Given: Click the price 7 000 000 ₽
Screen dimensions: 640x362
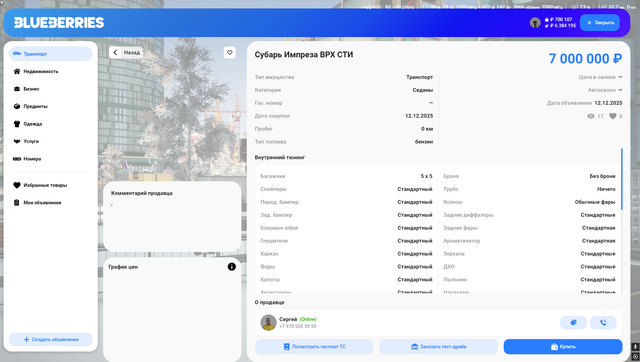Looking at the screenshot, I should pos(585,59).
